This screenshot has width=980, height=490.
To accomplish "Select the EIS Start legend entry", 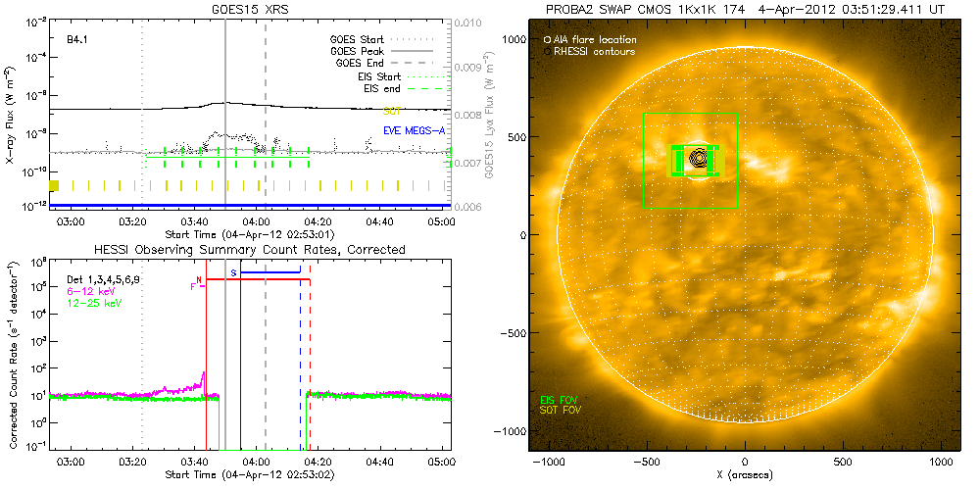I will [397, 76].
